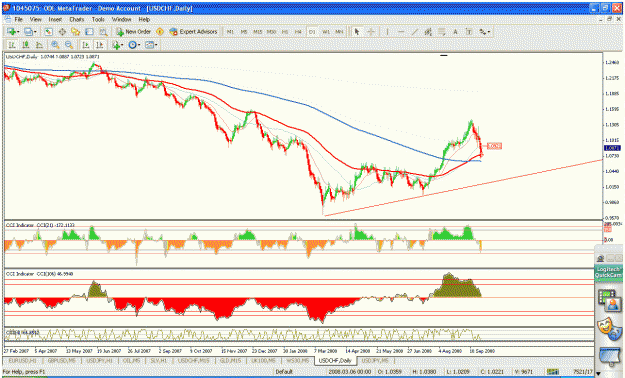
Task: Select the Cursor arrow tool
Action: pos(357,32)
